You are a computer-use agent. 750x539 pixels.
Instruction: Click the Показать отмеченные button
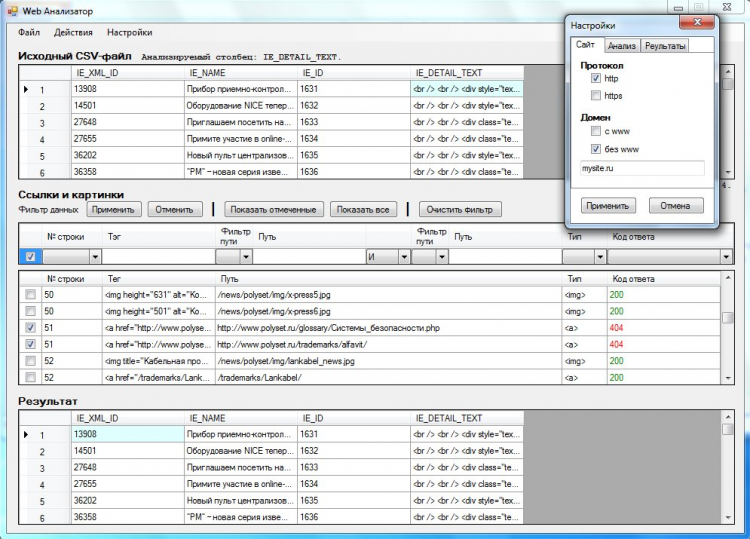(274, 209)
